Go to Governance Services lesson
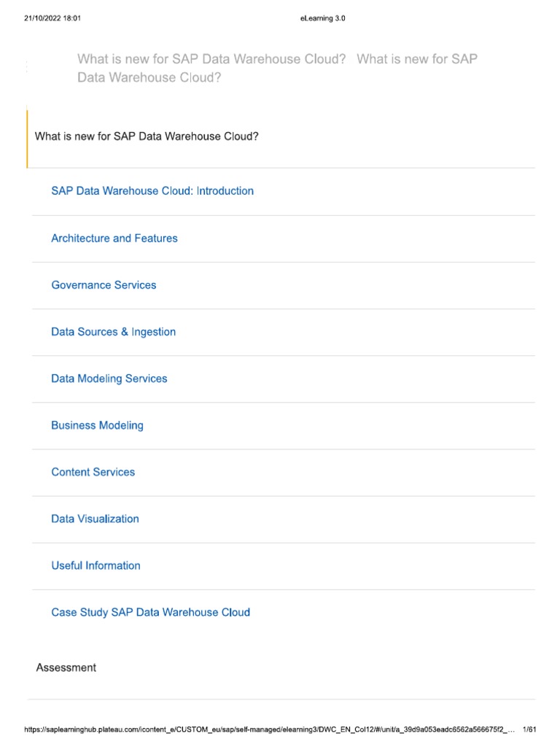Screen dimensions: 560x747 pos(104,285)
